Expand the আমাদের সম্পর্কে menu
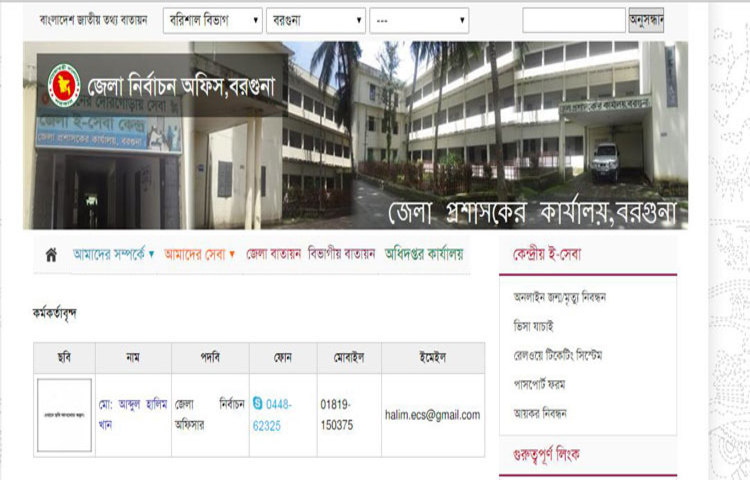Screen dimensions: 750x480 [x=113, y=254]
